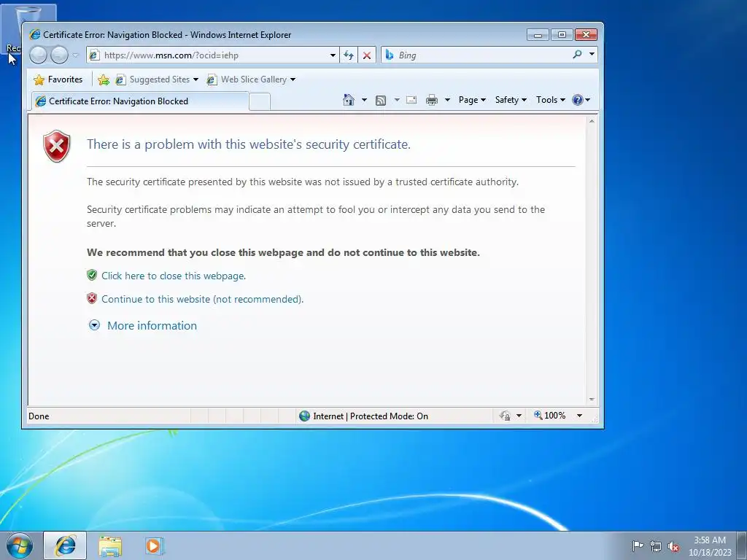This screenshot has height=560, width=747.
Task: Click the 100% zoom level button
Action: [x=550, y=416]
